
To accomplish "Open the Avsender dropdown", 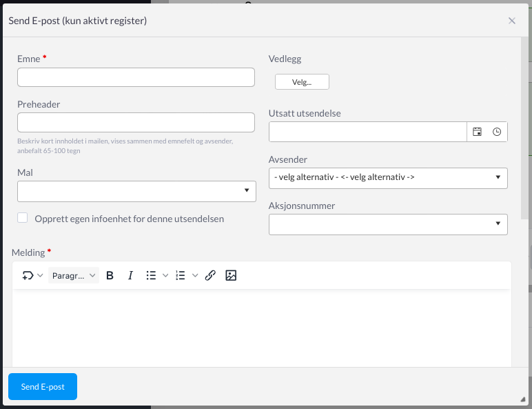I will tap(388, 178).
